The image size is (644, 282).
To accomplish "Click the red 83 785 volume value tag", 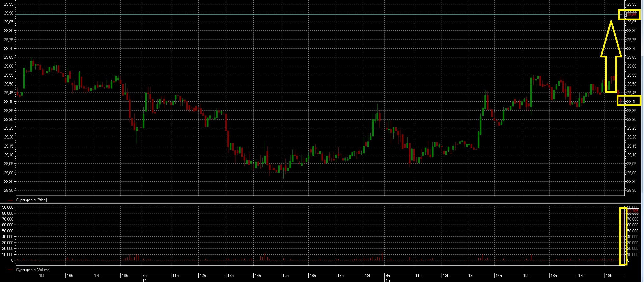I will (x=633, y=211).
